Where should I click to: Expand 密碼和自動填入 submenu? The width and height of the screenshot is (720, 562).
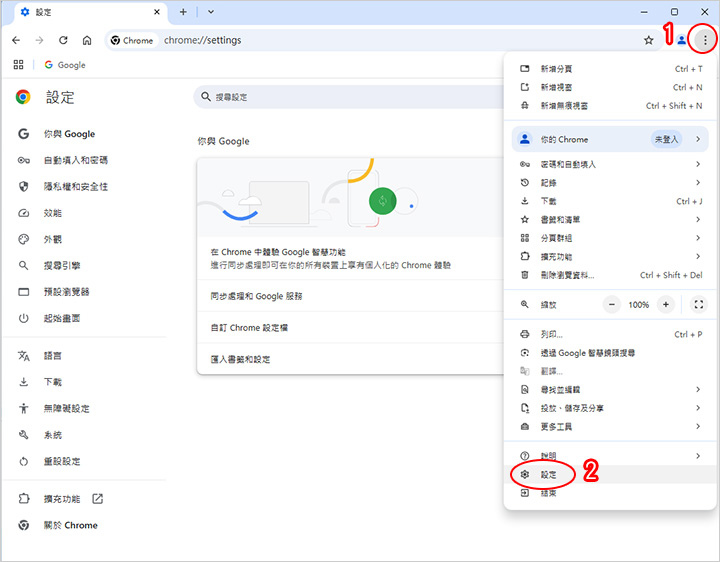pos(610,164)
